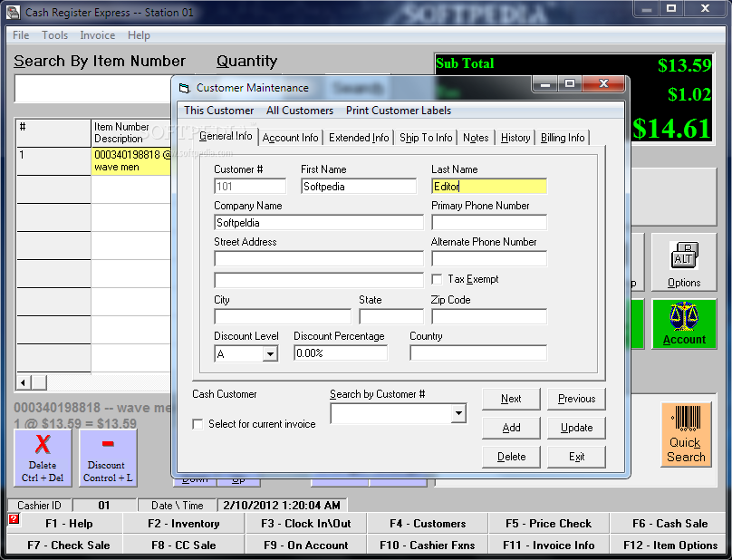Open the main window Help menu
Screen dimensions: 732x560
[x=139, y=35]
